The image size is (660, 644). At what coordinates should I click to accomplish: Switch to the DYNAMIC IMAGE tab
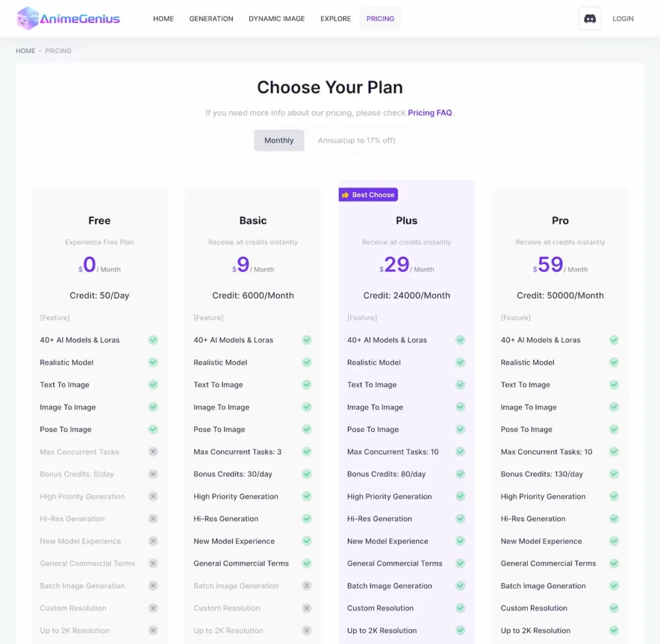click(277, 19)
